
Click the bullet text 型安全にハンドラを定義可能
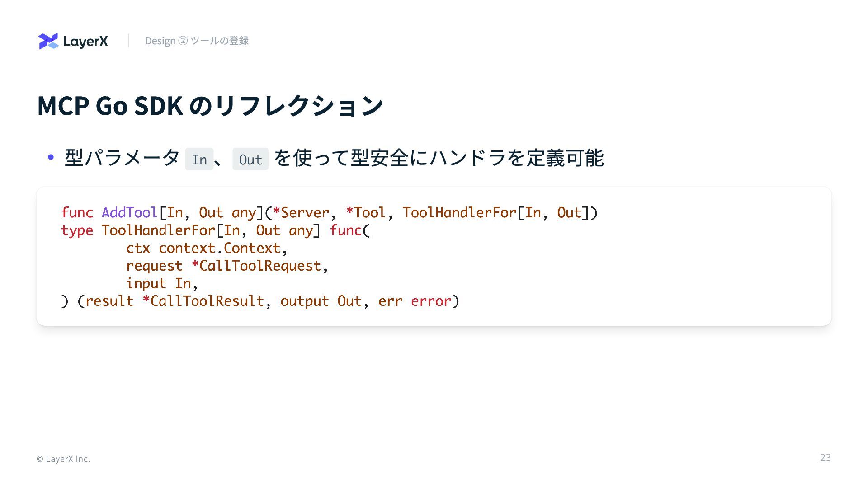(477, 158)
